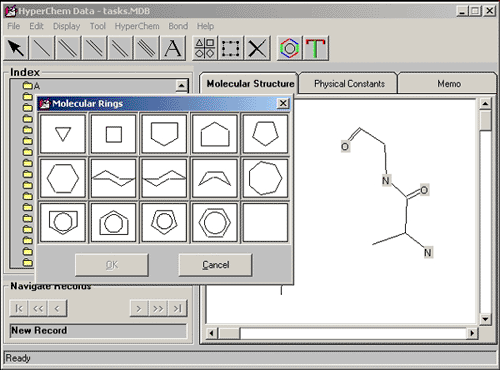Switch to the Memo tab
Image resolution: width=500 pixels, height=370 pixels.
tap(449, 83)
